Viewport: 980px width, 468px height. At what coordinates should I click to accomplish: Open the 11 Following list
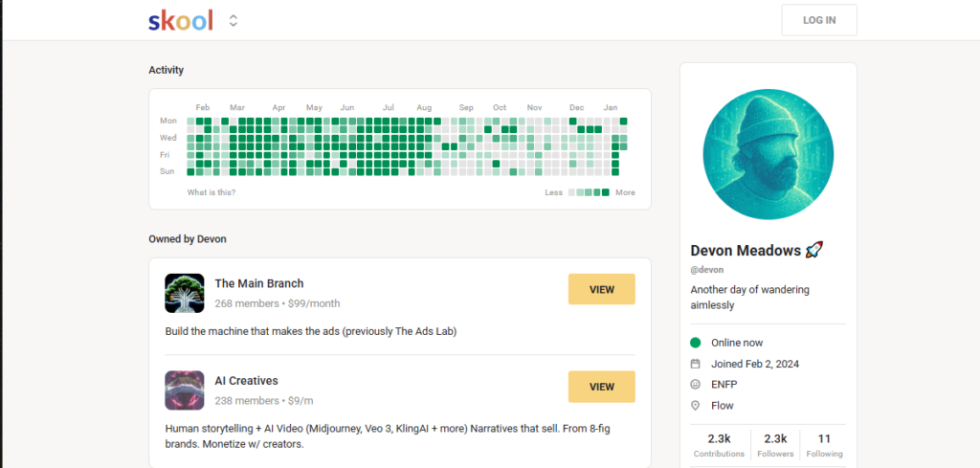(x=823, y=444)
